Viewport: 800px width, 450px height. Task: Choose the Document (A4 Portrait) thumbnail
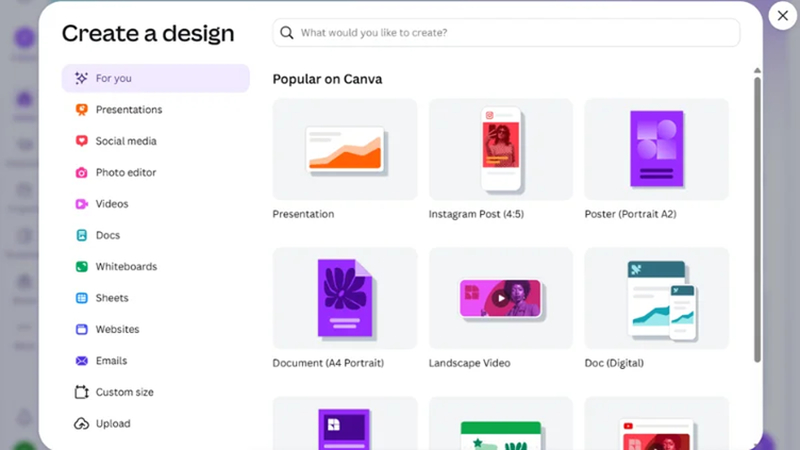coord(345,298)
